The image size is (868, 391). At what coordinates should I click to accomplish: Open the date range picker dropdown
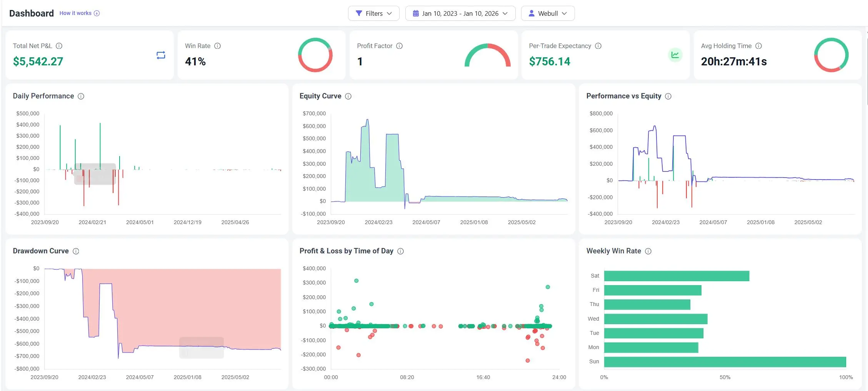(460, 13)
